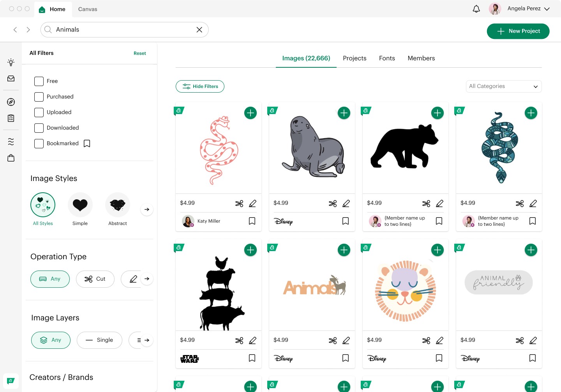Check the Bookmarked filter

coord(39,144)
